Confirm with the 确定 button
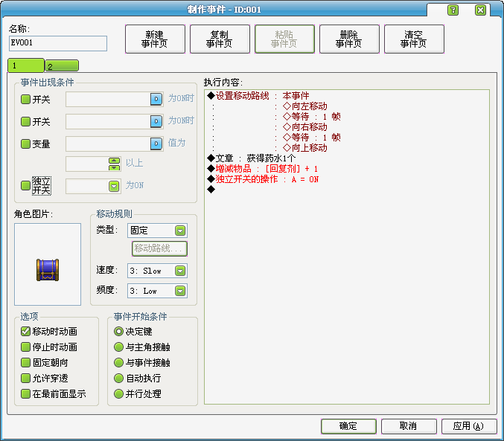504x441 pixels. pyautogui.click(x=348, y=426)
